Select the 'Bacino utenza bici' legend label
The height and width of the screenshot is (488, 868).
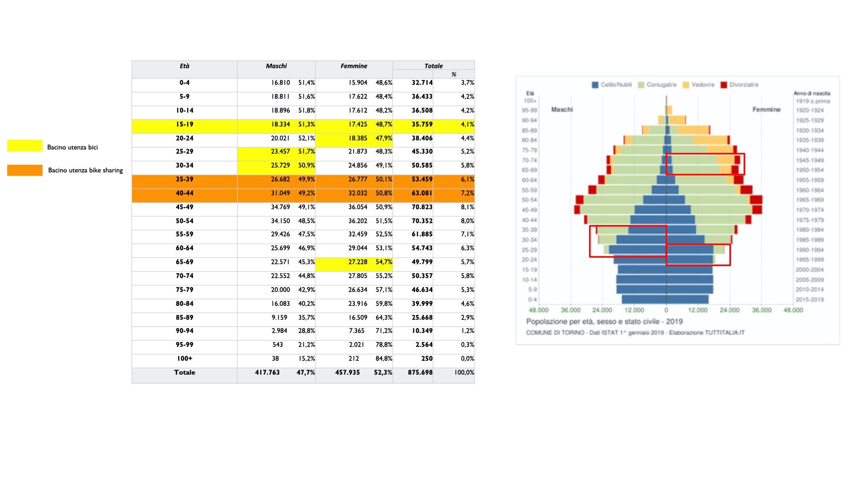point(72,147)
